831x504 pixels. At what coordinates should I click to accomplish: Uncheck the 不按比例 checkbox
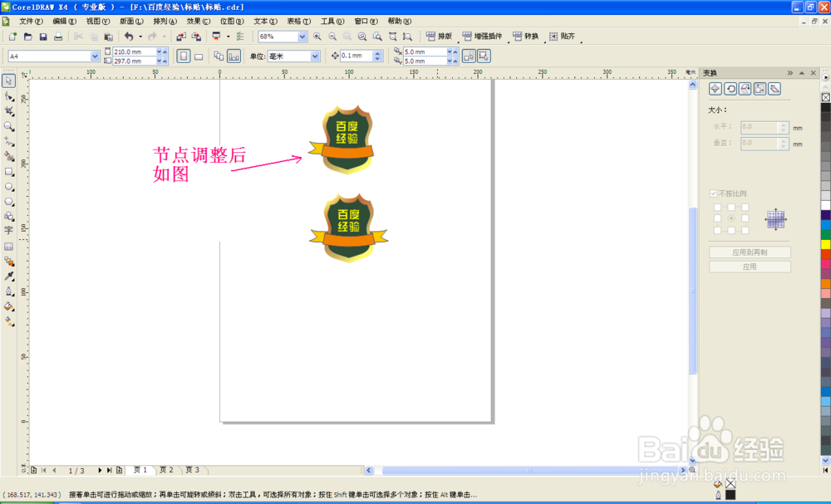point(713,193)
